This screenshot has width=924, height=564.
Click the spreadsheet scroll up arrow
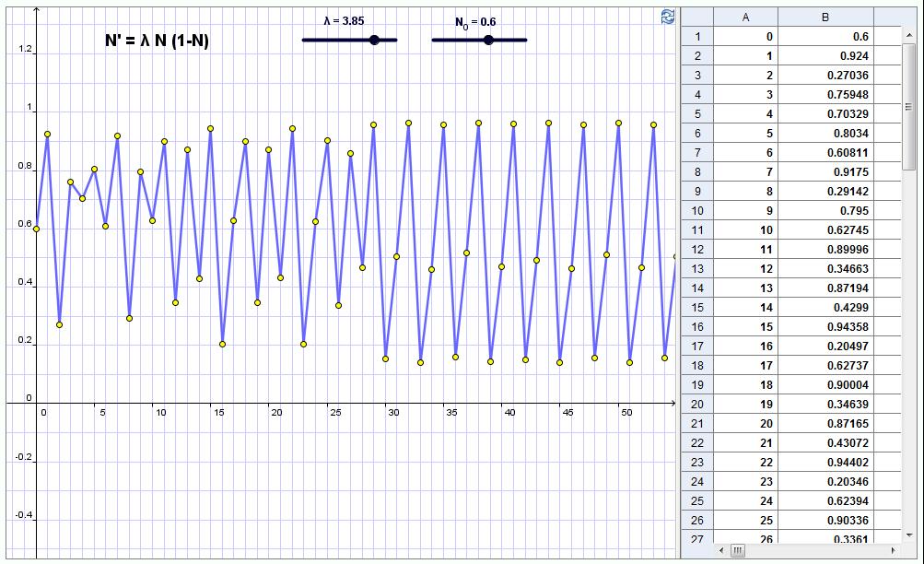[909, 35]
